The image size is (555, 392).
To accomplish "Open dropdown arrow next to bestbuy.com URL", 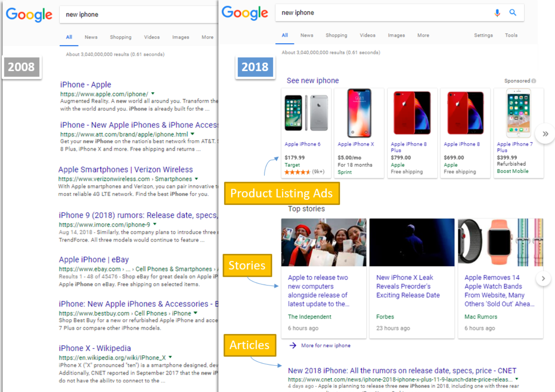I will point(195,313).
